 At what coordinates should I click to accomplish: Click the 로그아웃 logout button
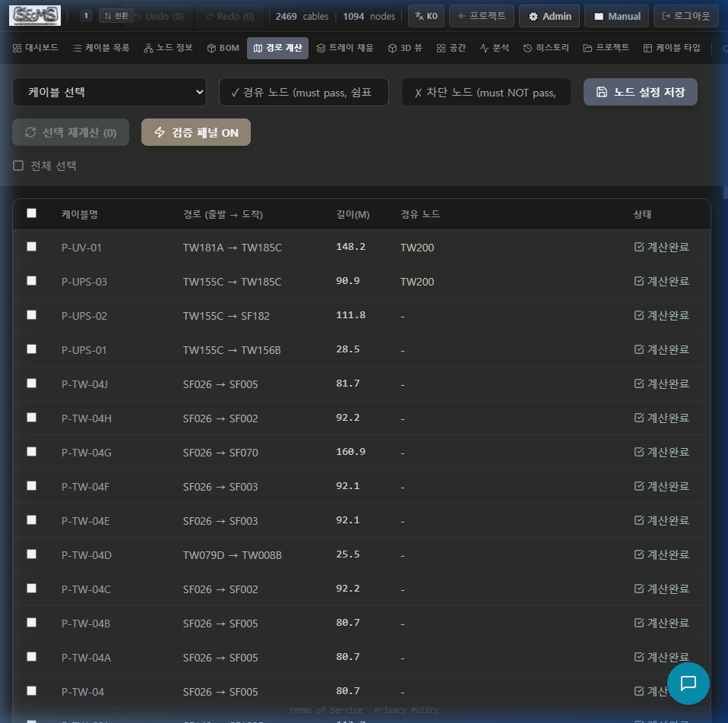click(x=685, y=16)
